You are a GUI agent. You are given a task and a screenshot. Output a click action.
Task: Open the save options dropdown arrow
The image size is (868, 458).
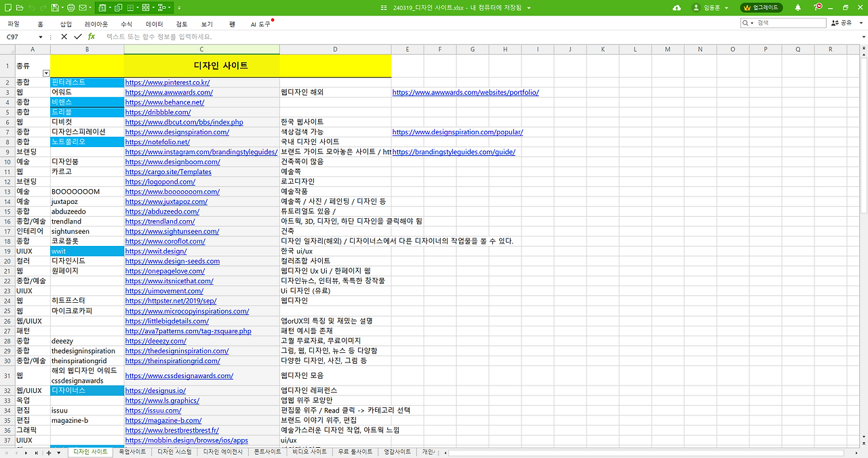[63, 7]
